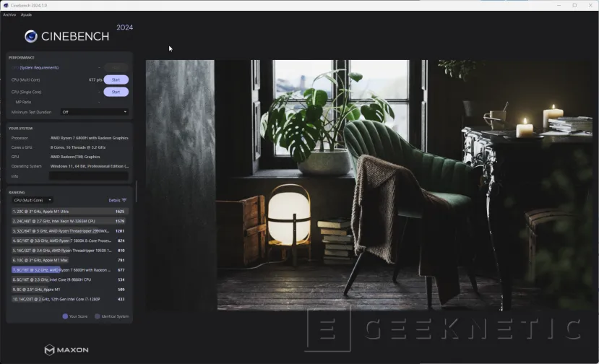This screenshot has height=364, width=599.
Task: Open the ranking CPU (Multi Core) dropdown
Action: [32, 200]
